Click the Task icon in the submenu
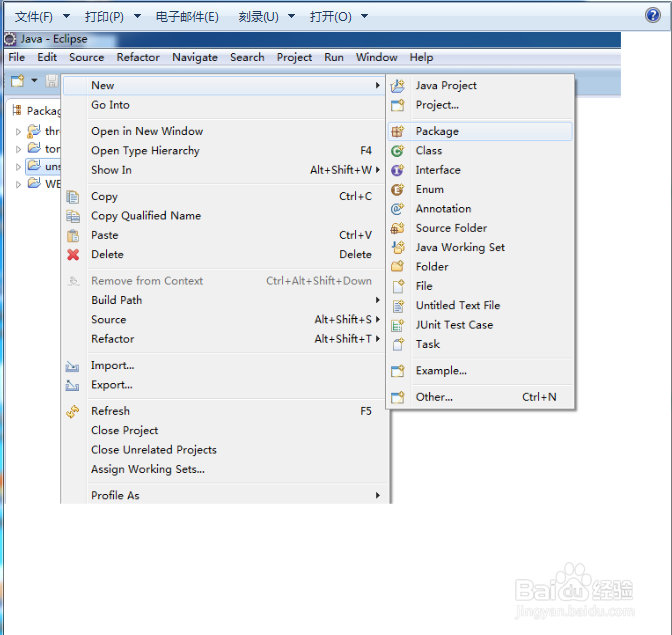This screenshot has width=672, height=635. [398, 344]
